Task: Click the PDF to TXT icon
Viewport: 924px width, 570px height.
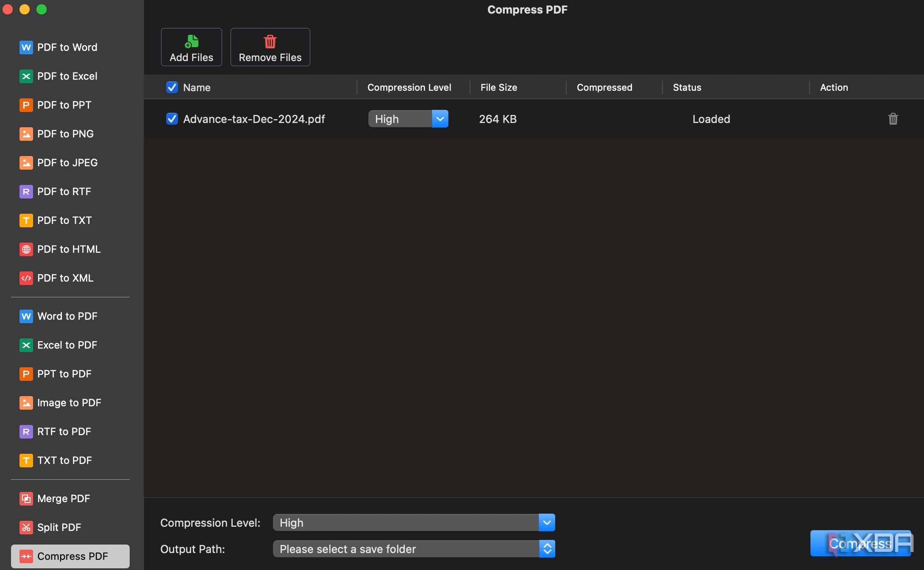Action: click(26, 220)
